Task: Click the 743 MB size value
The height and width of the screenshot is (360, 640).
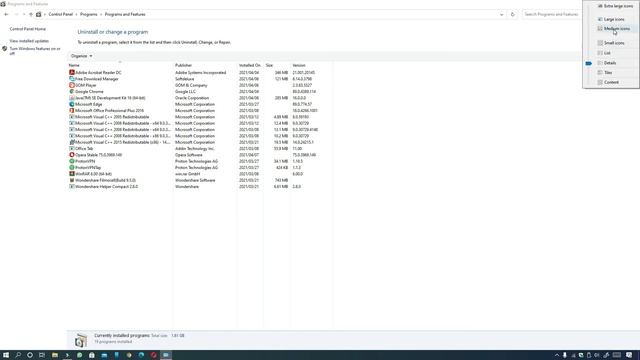Action: pyautogui.click(x=281, y=180)
